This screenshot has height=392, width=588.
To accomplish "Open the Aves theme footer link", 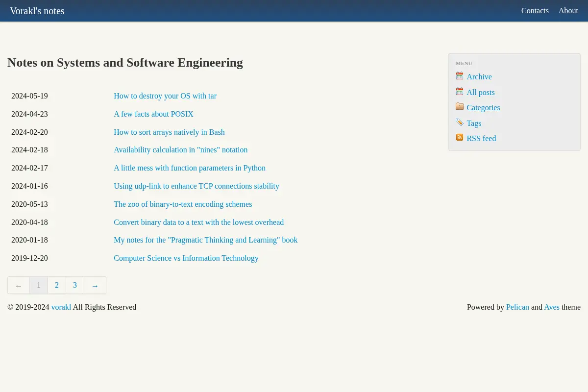I will 552,307.
